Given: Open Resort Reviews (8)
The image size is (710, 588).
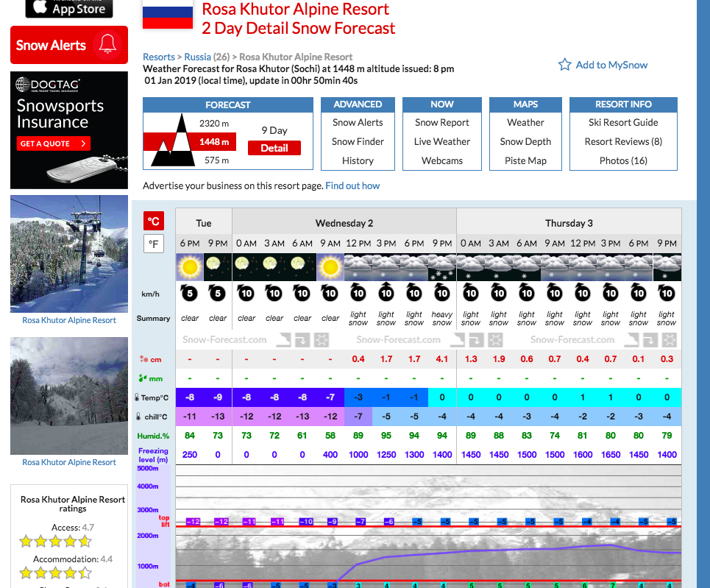Looking at the screenshot, I should [623, 141].
